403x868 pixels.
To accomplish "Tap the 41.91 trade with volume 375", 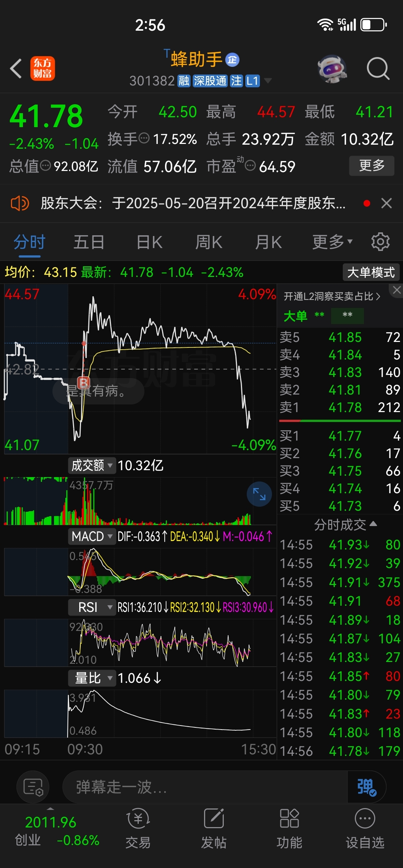I will tap(340, 582).
